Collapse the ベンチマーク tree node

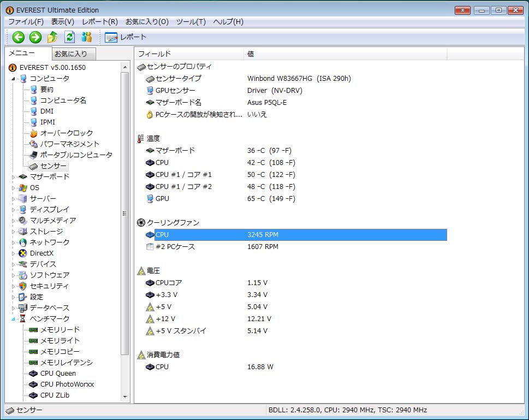(14, 319)
